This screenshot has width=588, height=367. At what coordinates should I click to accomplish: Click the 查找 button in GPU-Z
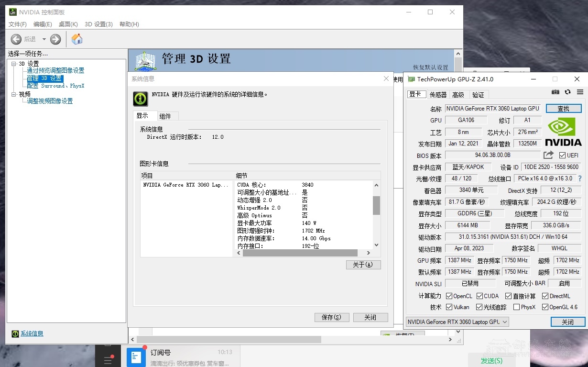[564, 109]
